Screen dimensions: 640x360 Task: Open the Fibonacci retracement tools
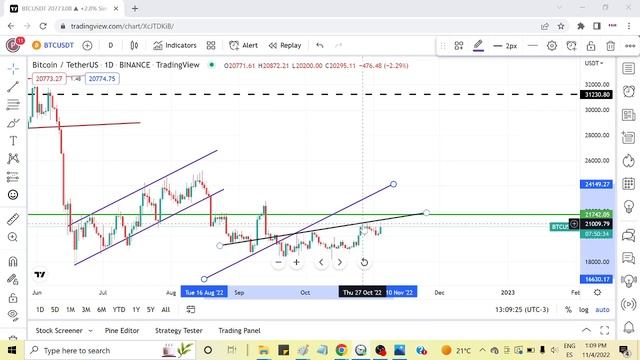pos(13,104)
